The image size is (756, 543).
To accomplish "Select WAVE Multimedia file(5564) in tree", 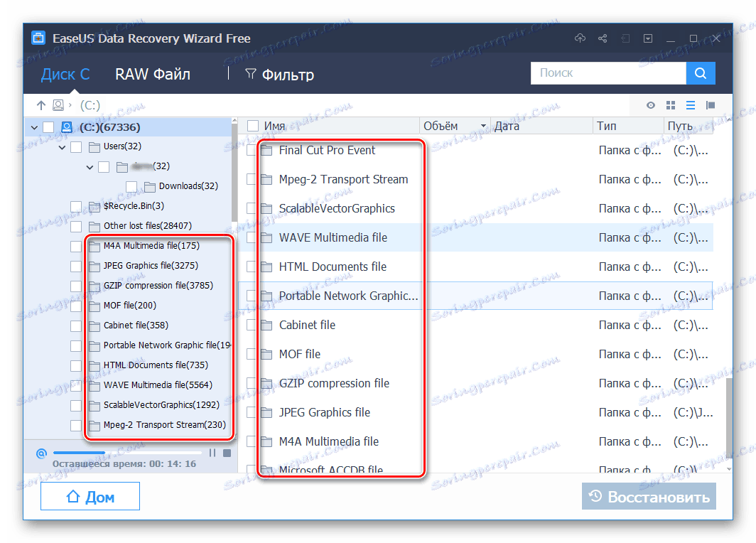I will [x=158, y=385].
